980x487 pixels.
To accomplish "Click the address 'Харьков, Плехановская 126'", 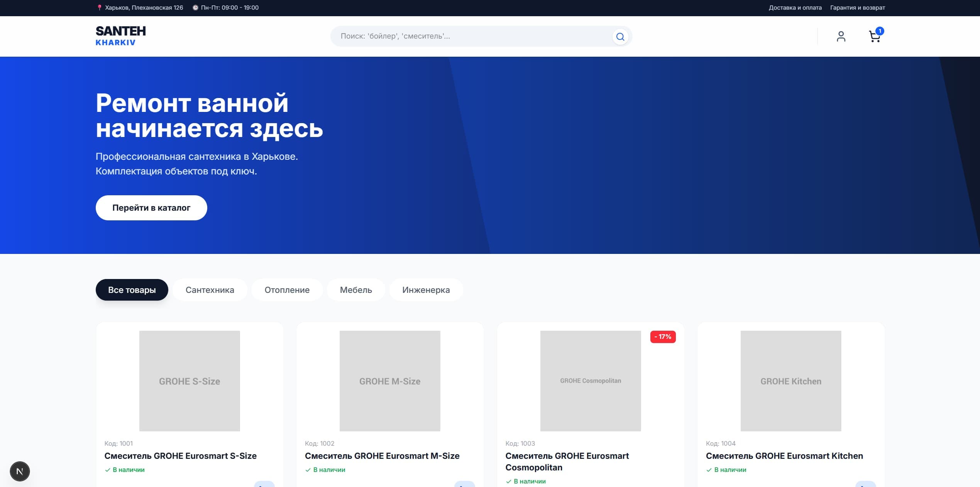I will pyautogui.click(x=144, y=8).
